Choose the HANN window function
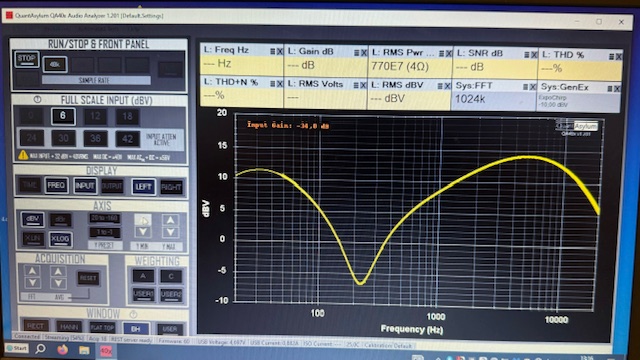 coord(69,327)
